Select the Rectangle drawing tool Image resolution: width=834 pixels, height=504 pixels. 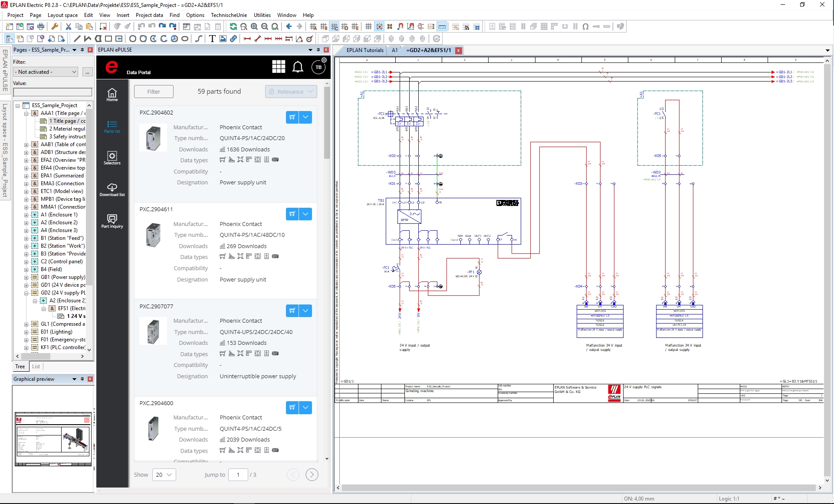click(x=108, y=39)
